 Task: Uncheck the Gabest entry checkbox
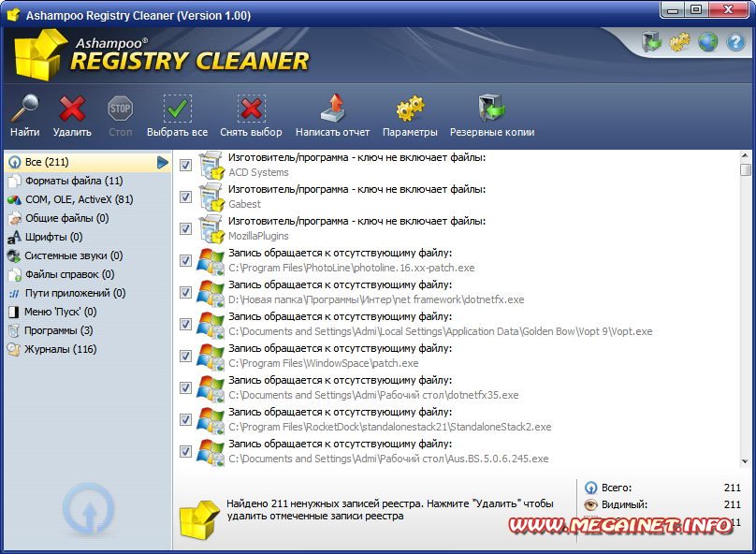click(185, 197)
